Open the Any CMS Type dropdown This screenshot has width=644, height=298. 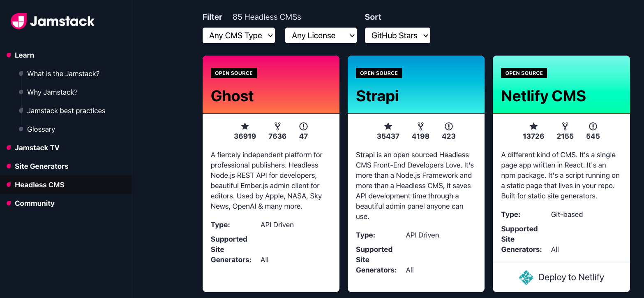click(x=239, y=35)
